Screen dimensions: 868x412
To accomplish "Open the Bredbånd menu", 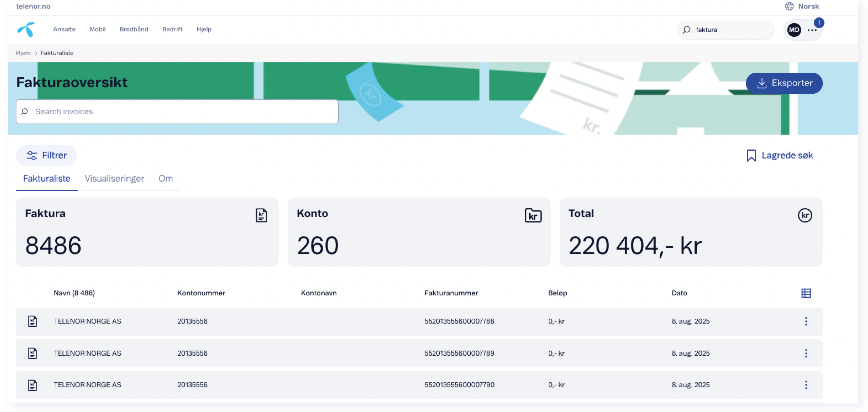I will 134,29.
